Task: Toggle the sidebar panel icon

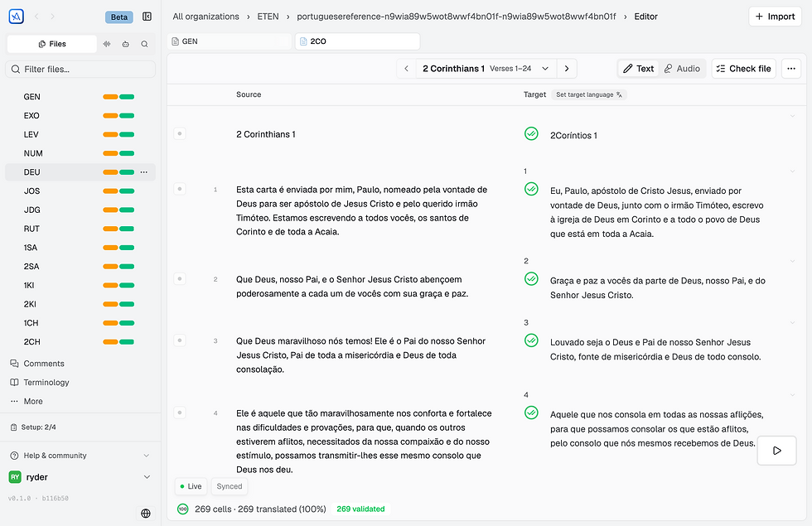Action: [147, 17]
